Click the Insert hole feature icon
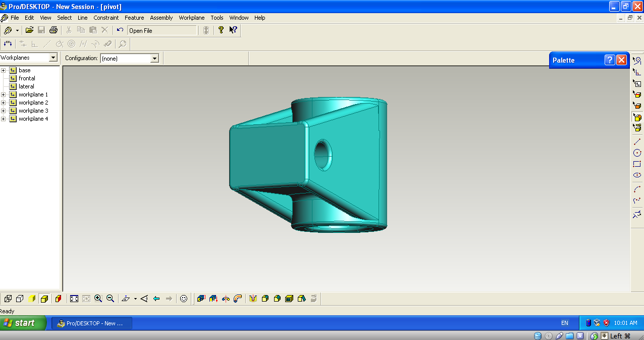Viewport: 644px width, 340px height. (x=253, y=299)
